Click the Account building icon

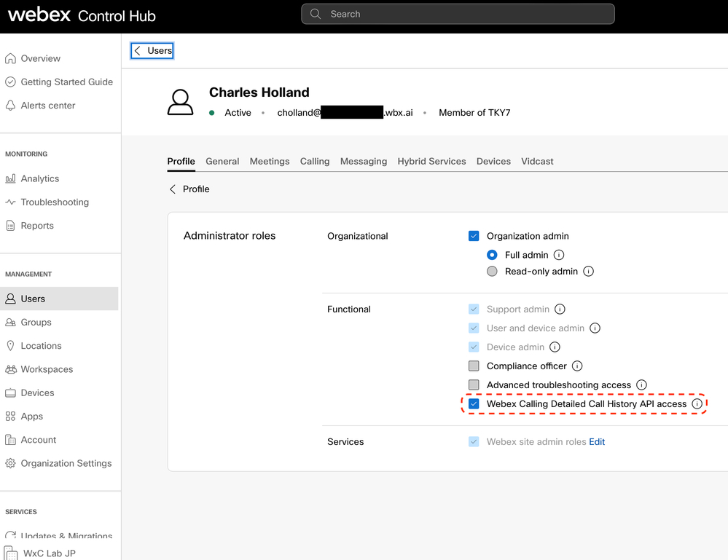pos(10,440)
